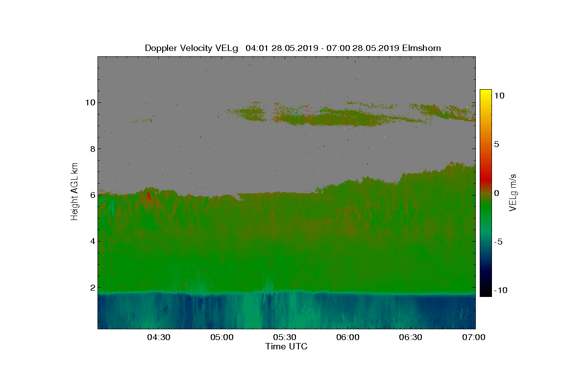This screenshot has width=588, height=392.
Task: Click the plot title 'Doppler Velocity VELg'
Action: [192, 48]
